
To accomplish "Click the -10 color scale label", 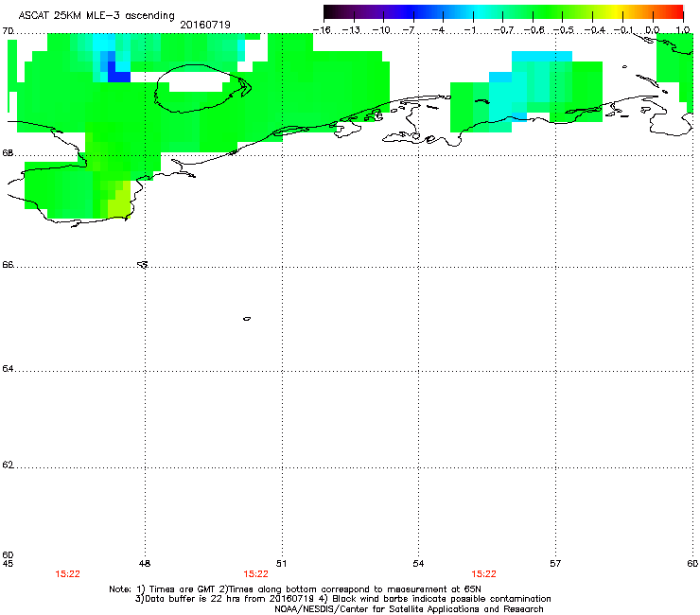I will coord(381,30).
